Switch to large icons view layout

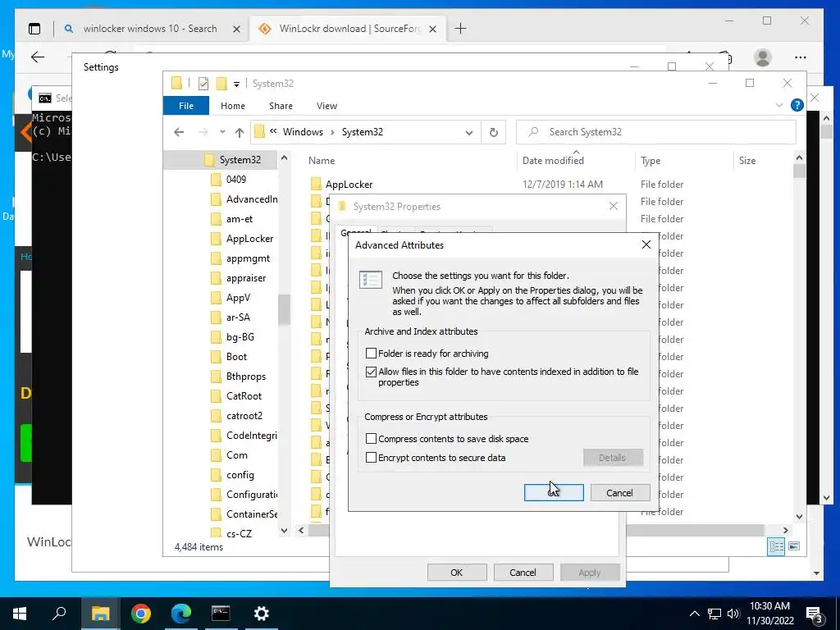pyautogui.click(x=794, y=546)
